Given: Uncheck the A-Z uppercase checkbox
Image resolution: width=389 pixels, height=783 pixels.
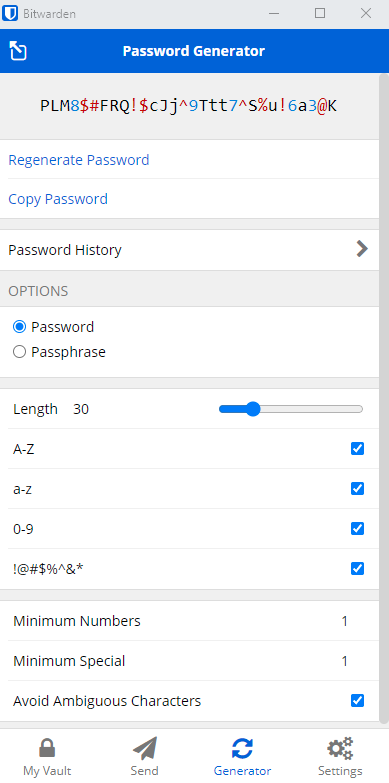Looking at the screenshot, I should tap(358, 448).
